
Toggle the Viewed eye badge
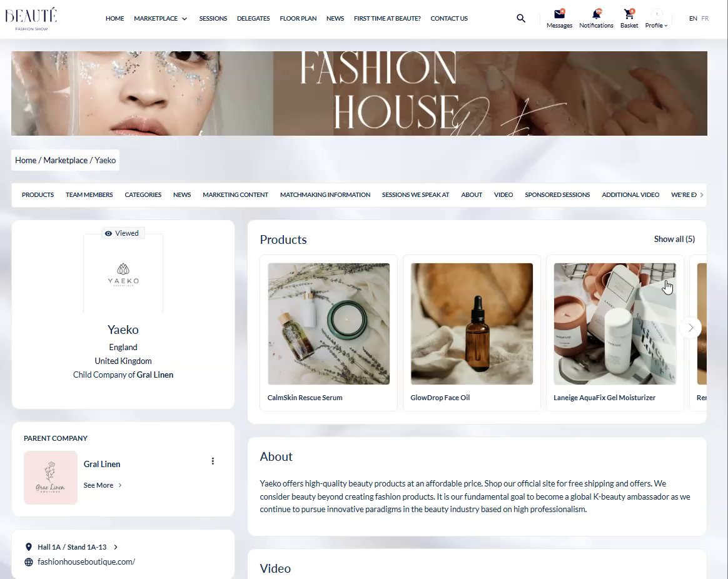tap(123, 233)
